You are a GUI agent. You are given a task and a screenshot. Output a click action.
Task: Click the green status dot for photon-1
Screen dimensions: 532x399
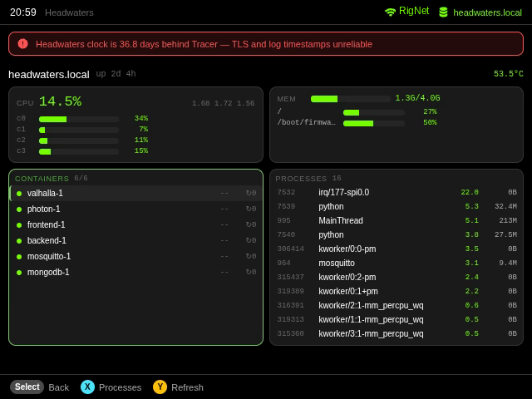pyautogui.click(x=19, y=209)
